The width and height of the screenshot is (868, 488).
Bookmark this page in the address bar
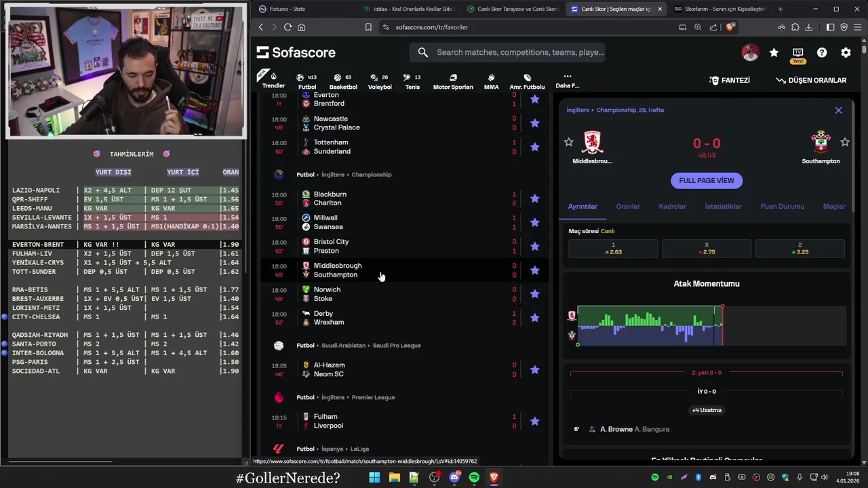click(x=368, y=27)
